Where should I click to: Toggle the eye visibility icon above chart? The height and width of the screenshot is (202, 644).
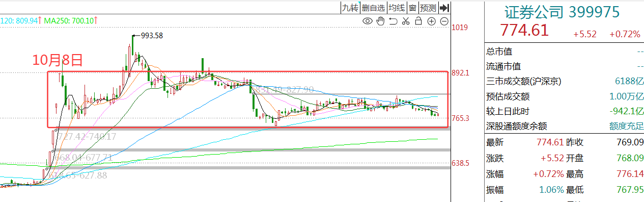click(x=367, y=21)
